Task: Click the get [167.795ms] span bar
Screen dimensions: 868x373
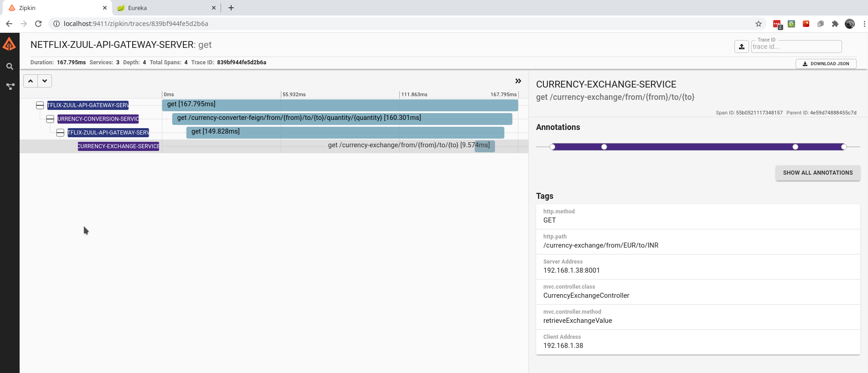Action: [x=340, y=105]
